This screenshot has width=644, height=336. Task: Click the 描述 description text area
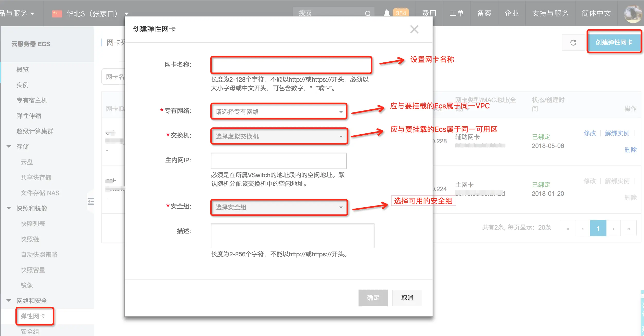tap(292, 236)
